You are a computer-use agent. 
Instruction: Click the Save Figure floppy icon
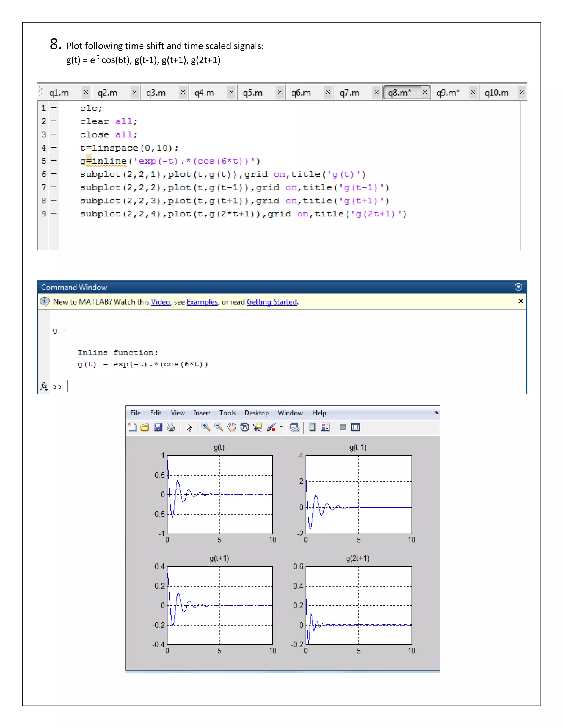click(158, 427)
